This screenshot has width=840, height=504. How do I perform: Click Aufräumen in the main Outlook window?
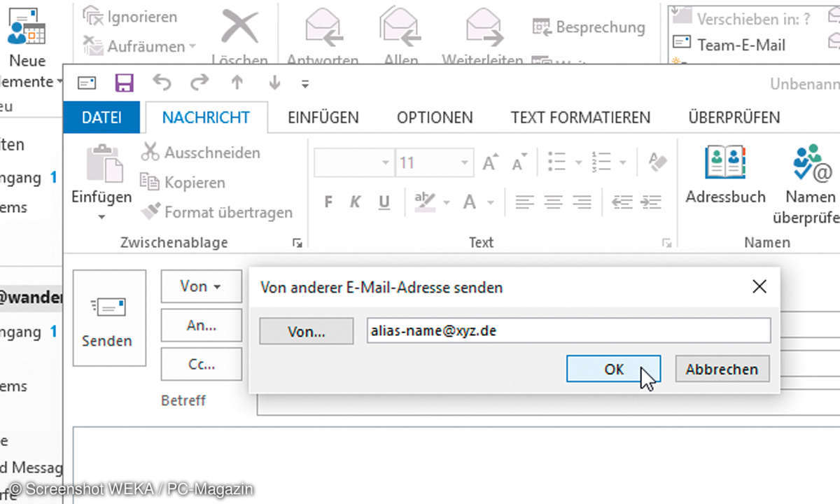tap(140, 46)
